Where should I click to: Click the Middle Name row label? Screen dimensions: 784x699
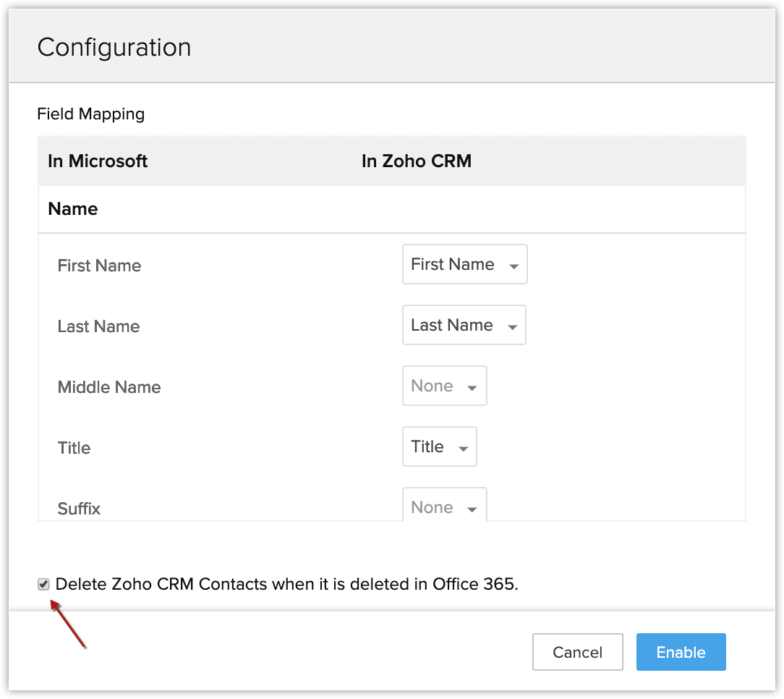click(x=109, y=387)
